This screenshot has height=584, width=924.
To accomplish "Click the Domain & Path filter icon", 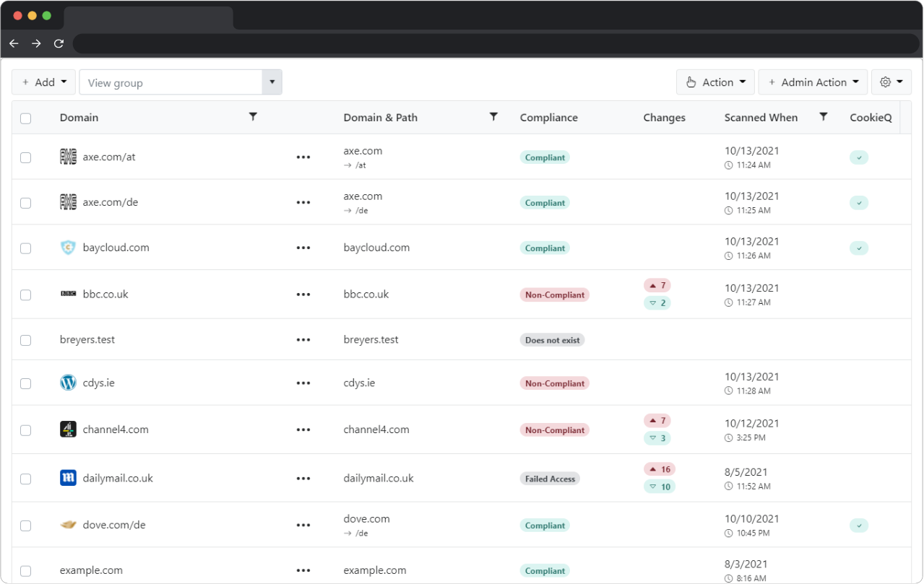I will [493, 117].
